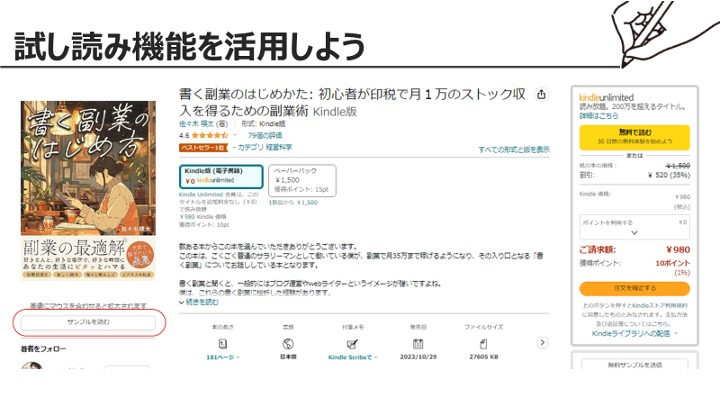Click the share icon beside the book title

[541, 94]
